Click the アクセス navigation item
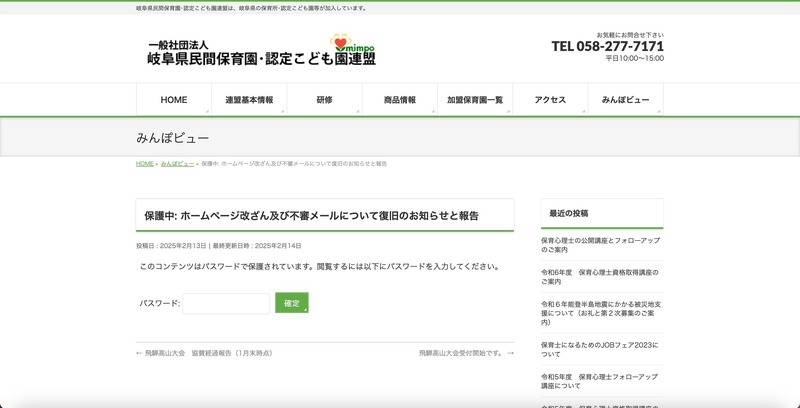The height and width of the screenshot is (408, 800). 550,100
